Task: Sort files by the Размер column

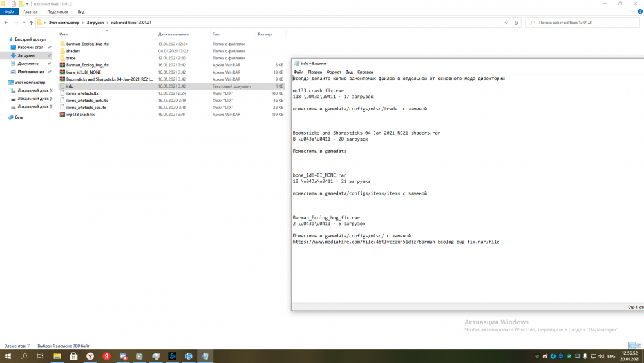Action: (265, 34)
